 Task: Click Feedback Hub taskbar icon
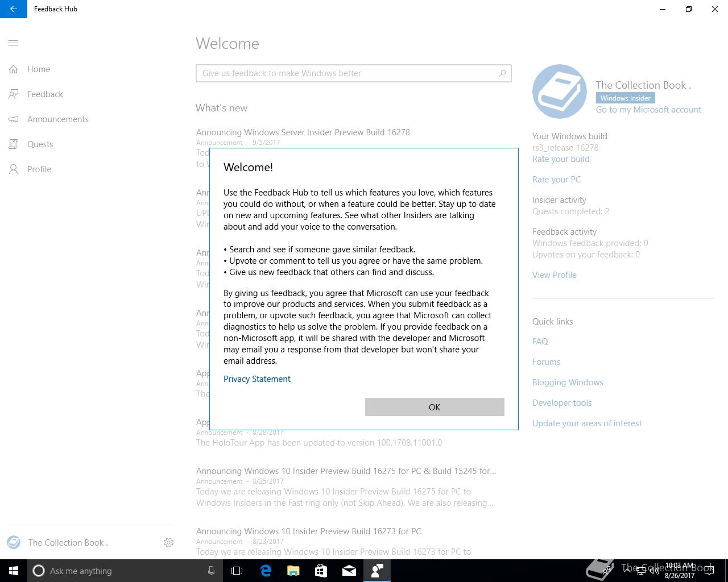click(x=377, y=571)
